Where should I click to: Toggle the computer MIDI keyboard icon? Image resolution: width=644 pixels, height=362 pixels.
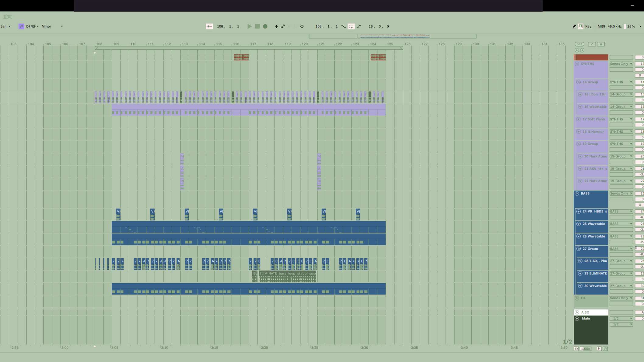581,26
